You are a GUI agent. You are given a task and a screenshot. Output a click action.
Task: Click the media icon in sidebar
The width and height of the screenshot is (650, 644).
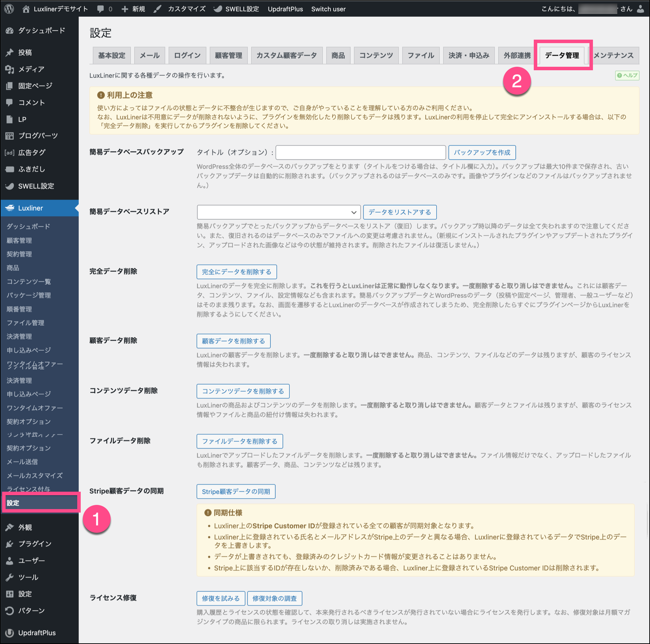(x=10, y=69)
